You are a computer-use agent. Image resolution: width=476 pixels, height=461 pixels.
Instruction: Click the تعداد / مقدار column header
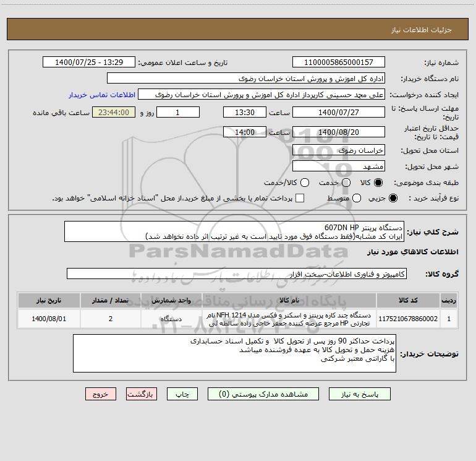[110, 300]
